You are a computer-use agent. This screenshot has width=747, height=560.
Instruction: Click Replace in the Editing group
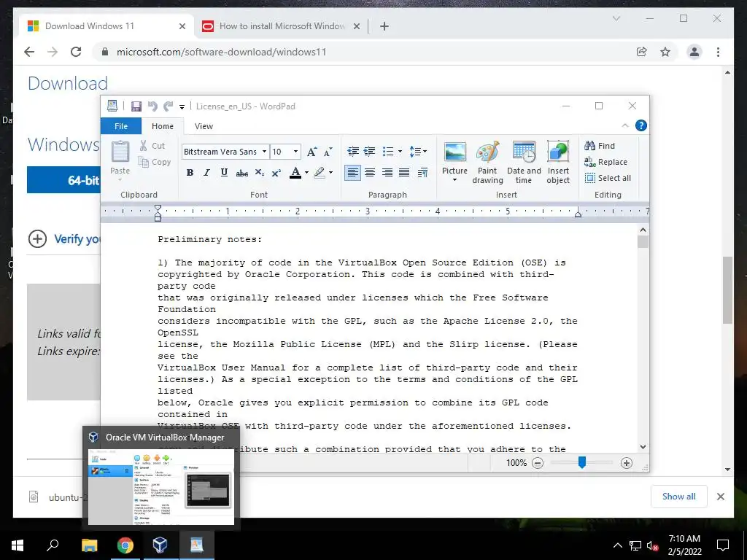point(606,162)
